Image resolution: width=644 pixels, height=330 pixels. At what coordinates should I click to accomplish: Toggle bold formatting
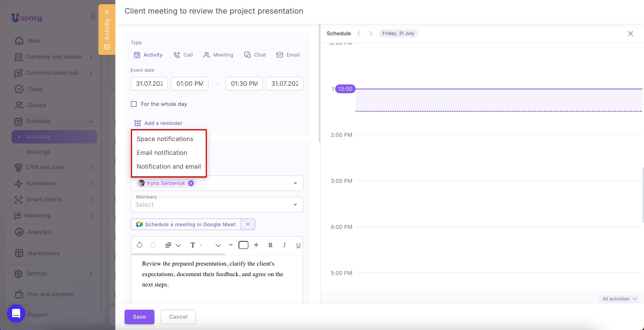(270, 245)
